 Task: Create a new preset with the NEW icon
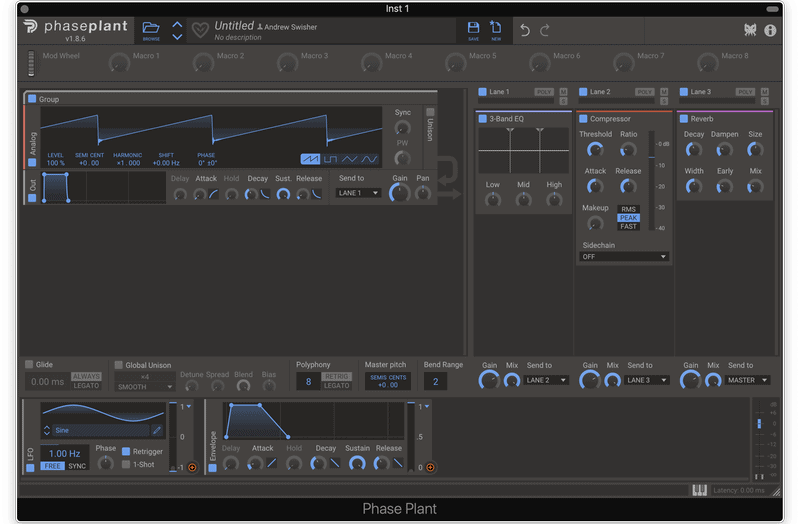[495, 27]
